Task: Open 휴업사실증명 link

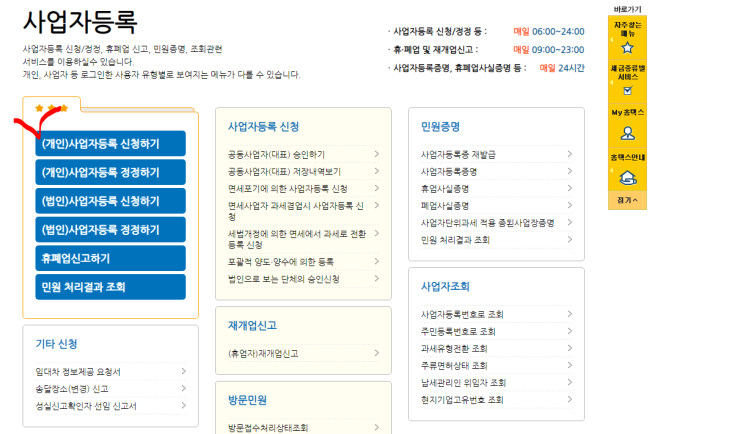Action: [x=444, y=189]
